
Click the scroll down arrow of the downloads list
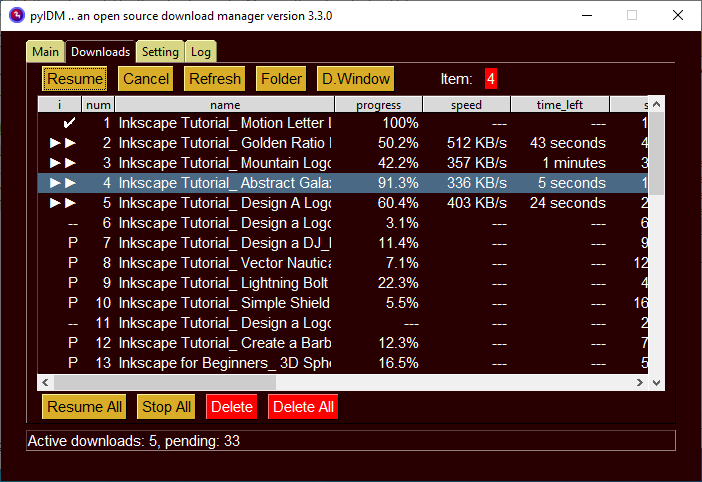coord(656,383)
